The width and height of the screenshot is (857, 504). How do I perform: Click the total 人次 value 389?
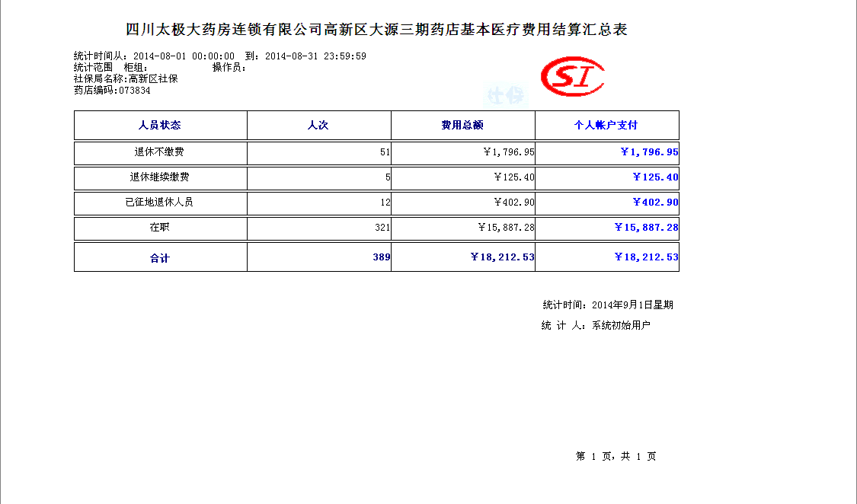click(x=382, y=257)
